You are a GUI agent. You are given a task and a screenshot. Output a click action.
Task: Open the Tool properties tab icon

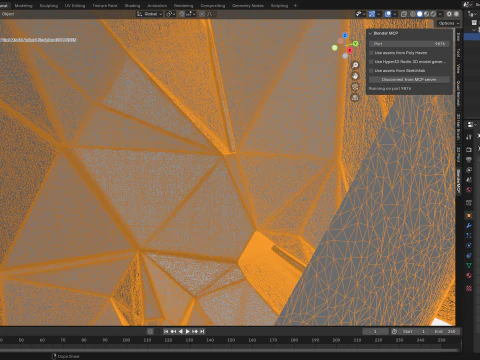coord(469,137)
